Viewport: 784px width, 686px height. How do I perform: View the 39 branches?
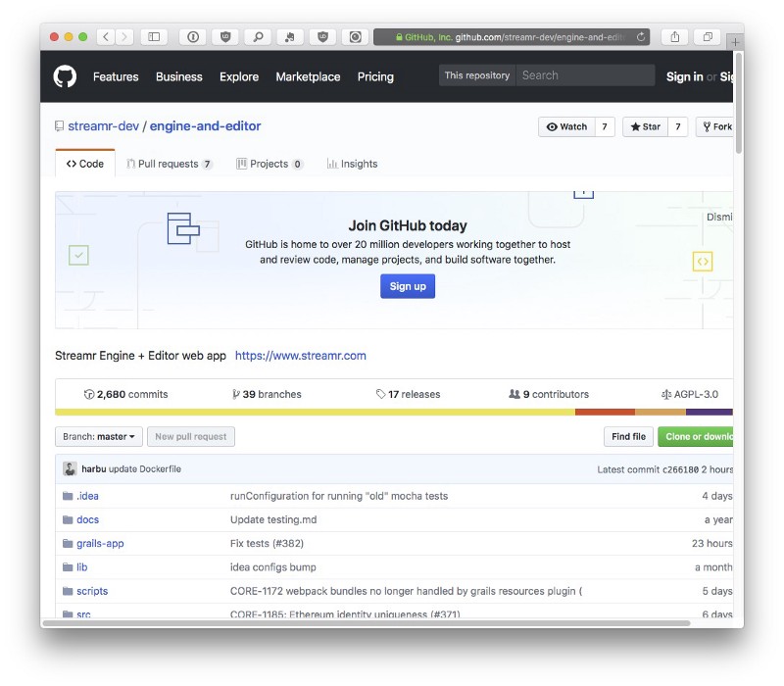[x=267, y=394]
